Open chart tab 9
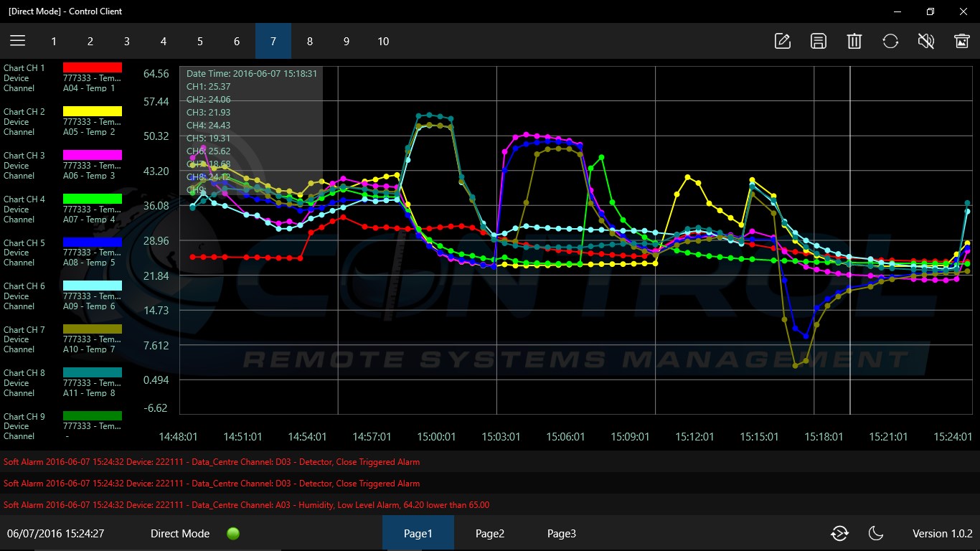980x551 pixels. pyautogui.click(x=347, y=41)
